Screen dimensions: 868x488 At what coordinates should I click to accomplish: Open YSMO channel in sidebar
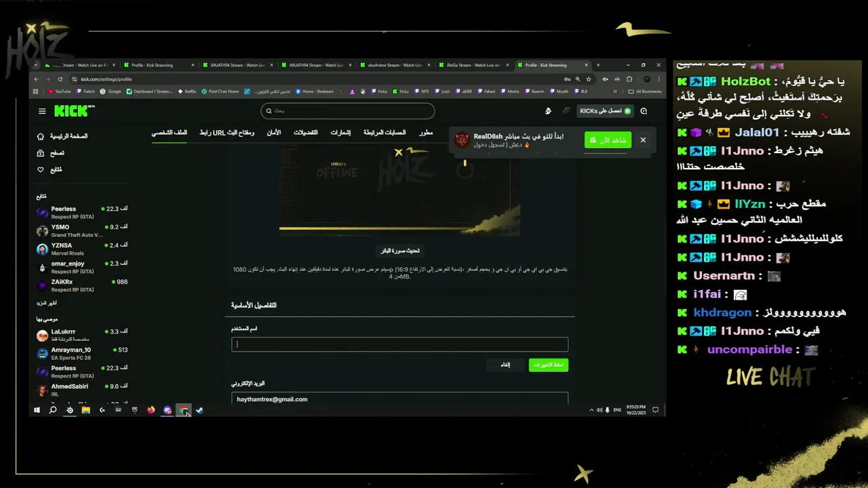(81, 230)
